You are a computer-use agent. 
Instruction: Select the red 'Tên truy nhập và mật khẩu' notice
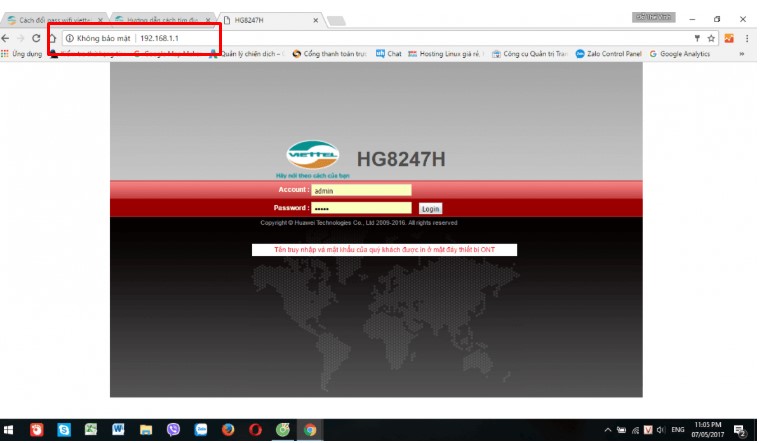(x=384, y=249)
